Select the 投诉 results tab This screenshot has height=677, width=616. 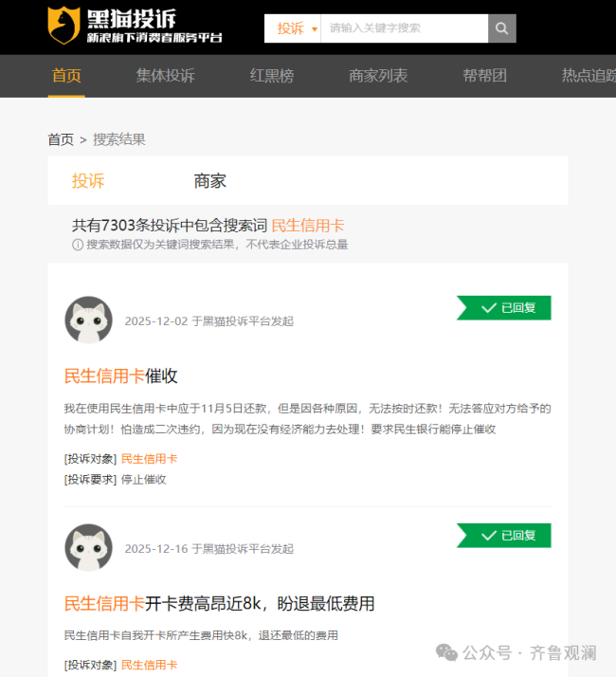88,180
